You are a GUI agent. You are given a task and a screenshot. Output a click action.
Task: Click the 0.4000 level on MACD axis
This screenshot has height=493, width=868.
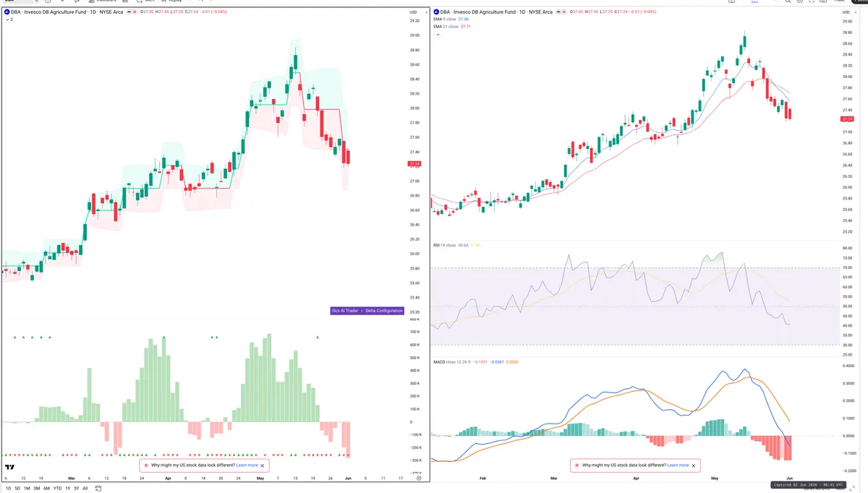848,366
